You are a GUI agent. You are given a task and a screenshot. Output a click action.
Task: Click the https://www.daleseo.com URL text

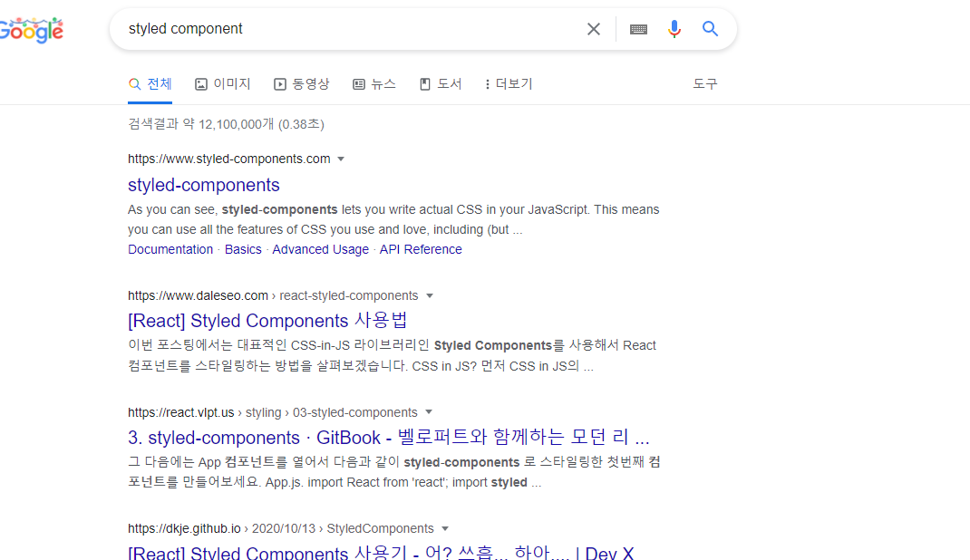pos(198,295)
